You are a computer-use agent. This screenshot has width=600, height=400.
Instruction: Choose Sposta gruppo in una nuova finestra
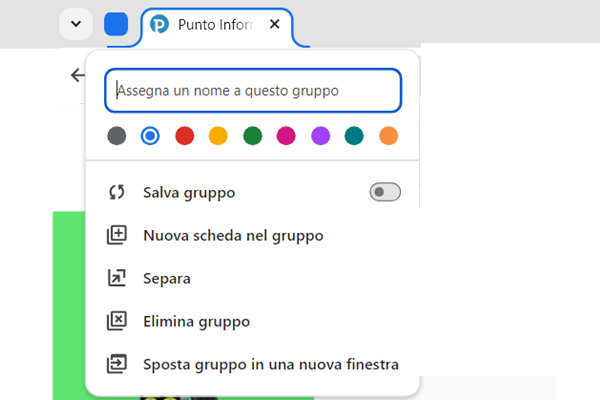271,364
